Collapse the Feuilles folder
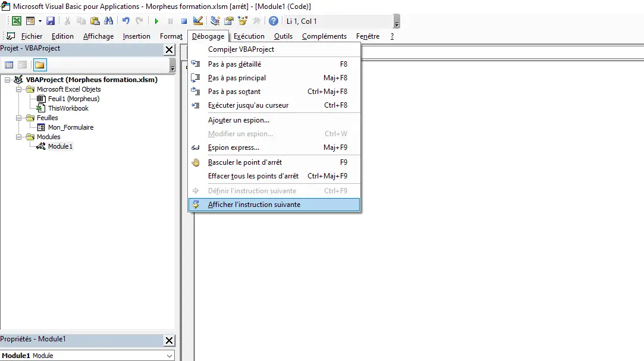644x361 pixels. [x=18, y=118]
